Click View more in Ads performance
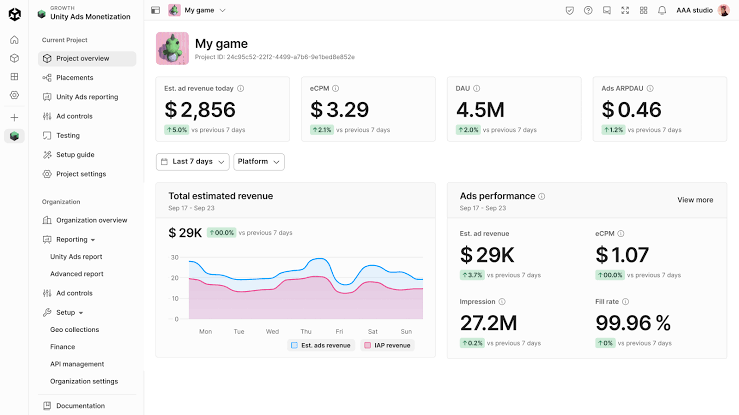Screen dimensions: 739x415 point(695,200)
